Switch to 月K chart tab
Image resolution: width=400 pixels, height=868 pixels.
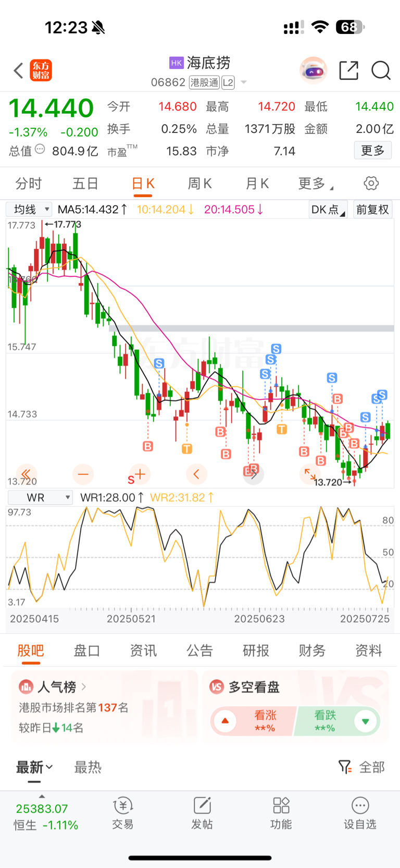257,184
